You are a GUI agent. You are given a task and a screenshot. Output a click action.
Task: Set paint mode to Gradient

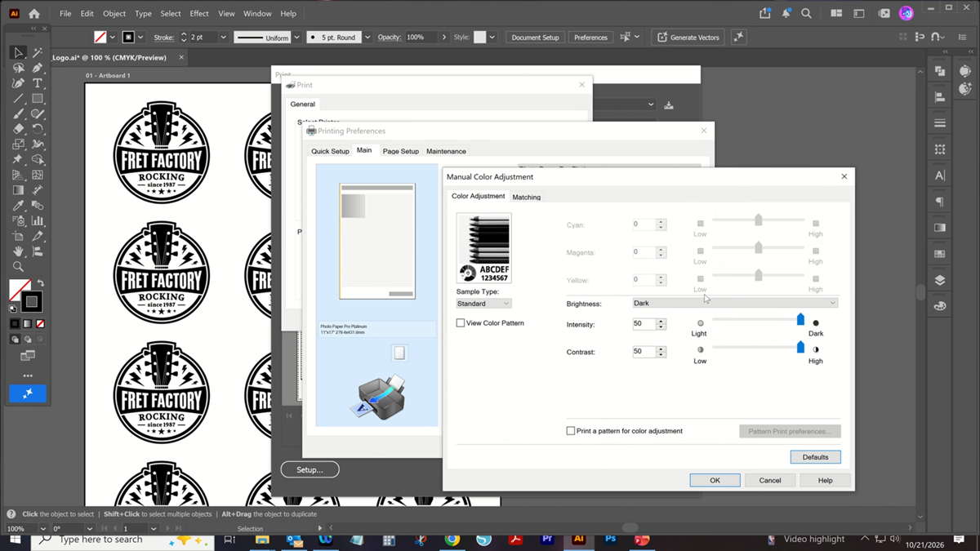(28, 324)
